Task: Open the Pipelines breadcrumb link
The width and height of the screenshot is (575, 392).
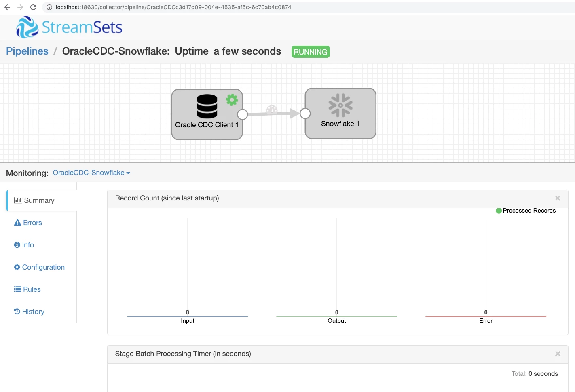Action: 27,51
